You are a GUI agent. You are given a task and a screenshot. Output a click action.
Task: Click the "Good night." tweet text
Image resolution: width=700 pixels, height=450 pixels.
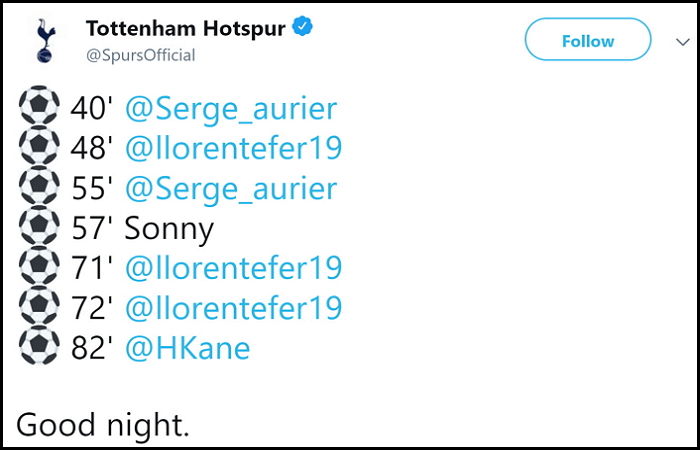103,426
